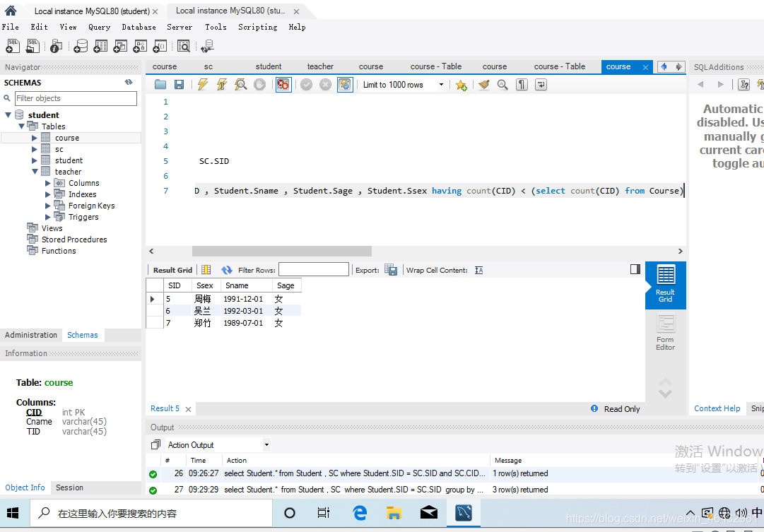
Task: Open the home screen icon
Action: (x=11, y=10)
